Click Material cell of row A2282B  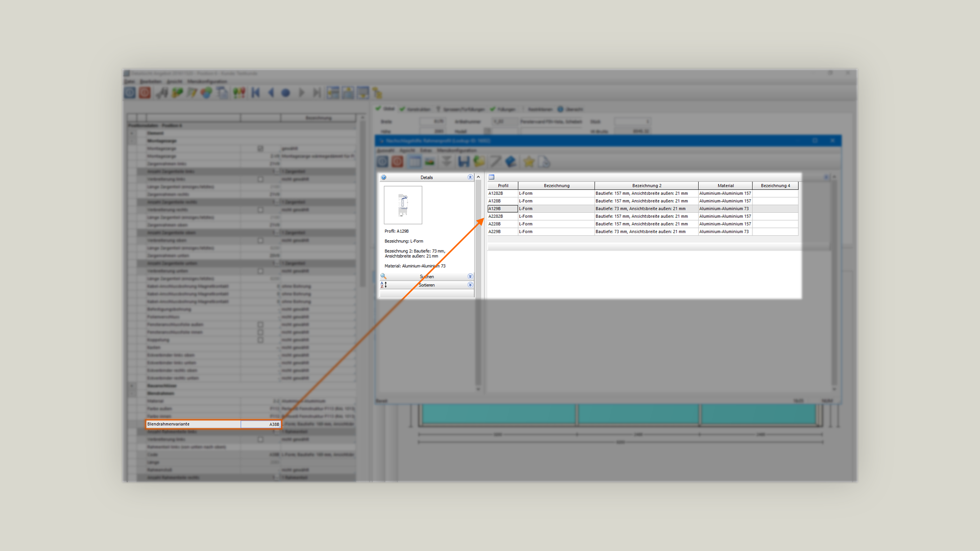(725, 216)
